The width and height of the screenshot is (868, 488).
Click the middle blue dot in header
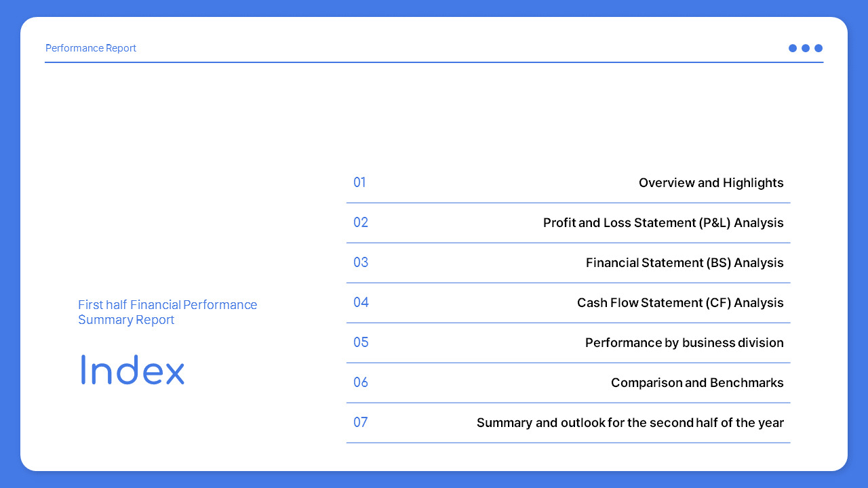[806, 48]
